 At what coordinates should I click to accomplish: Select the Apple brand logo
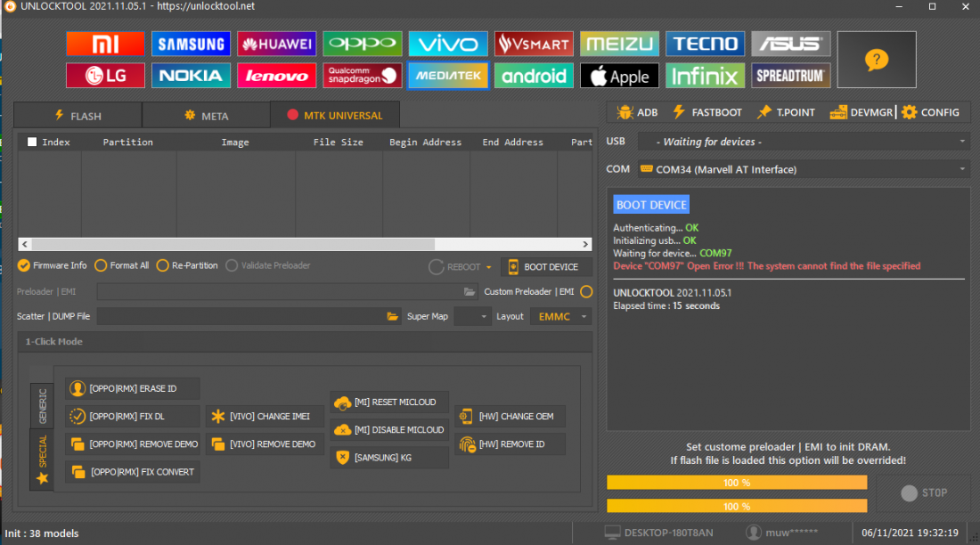[619, 76]
